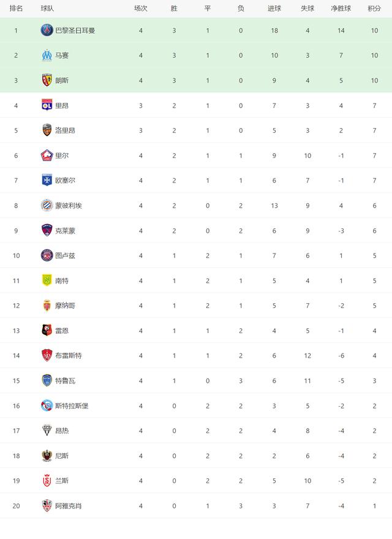Select the 布雷斯特 team name

[69, 355]
